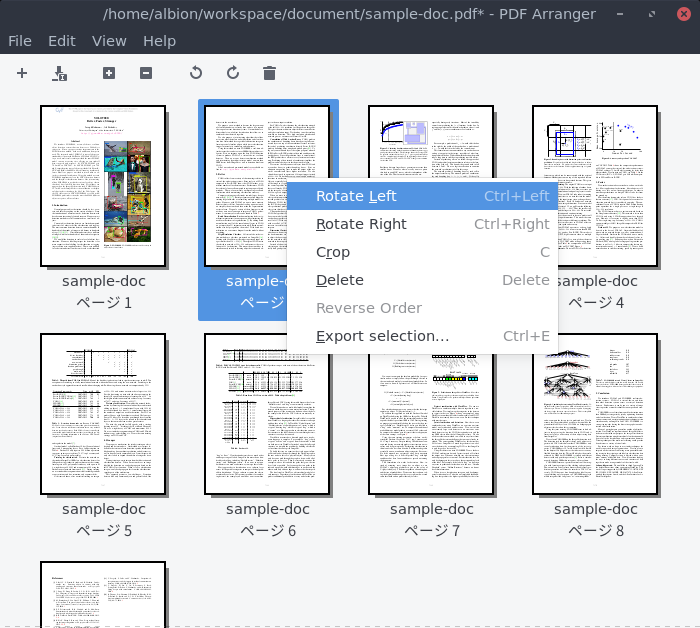
Task: Open the File menu
Action: (20, 41)
